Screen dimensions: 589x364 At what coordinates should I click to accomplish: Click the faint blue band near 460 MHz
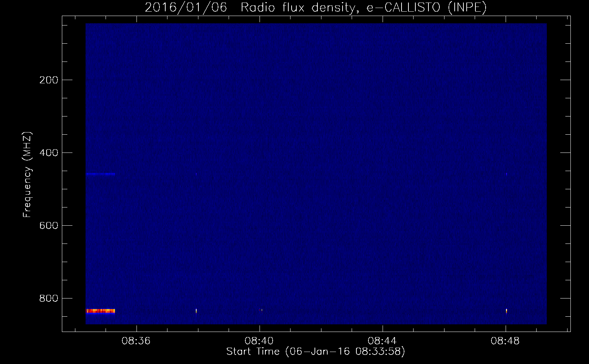(100, 174)
